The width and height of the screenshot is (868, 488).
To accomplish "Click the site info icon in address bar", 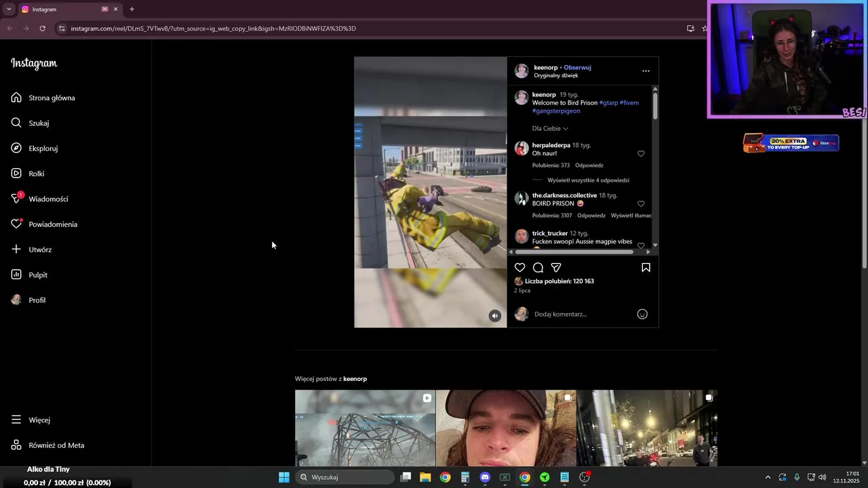I will 62,28.
